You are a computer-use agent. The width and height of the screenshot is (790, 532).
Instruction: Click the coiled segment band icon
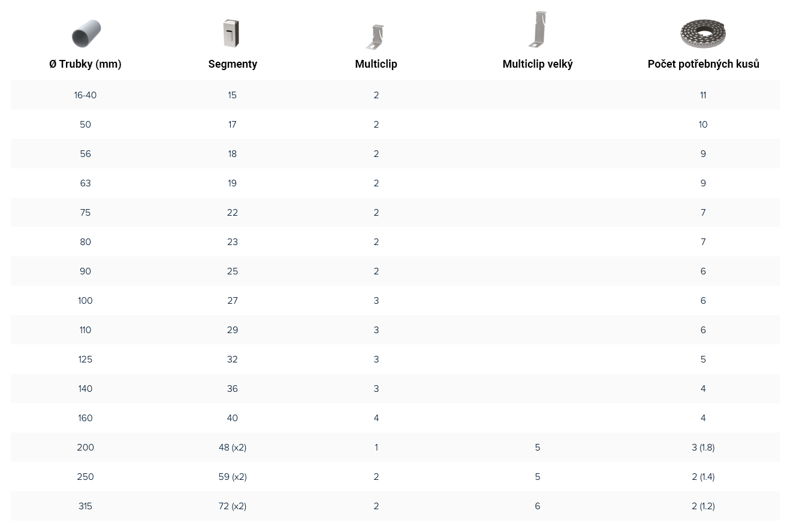[x=702, y=33]
